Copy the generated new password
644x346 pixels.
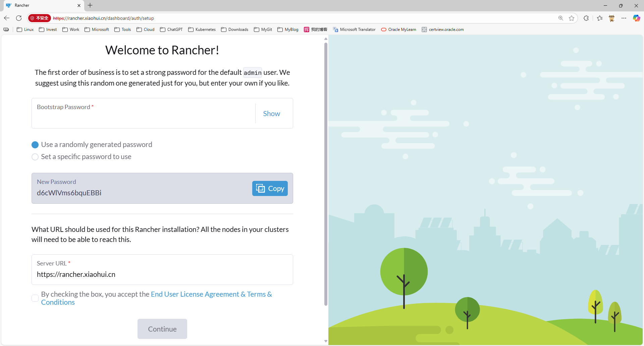pyautogui.click(x=270, y=189)
